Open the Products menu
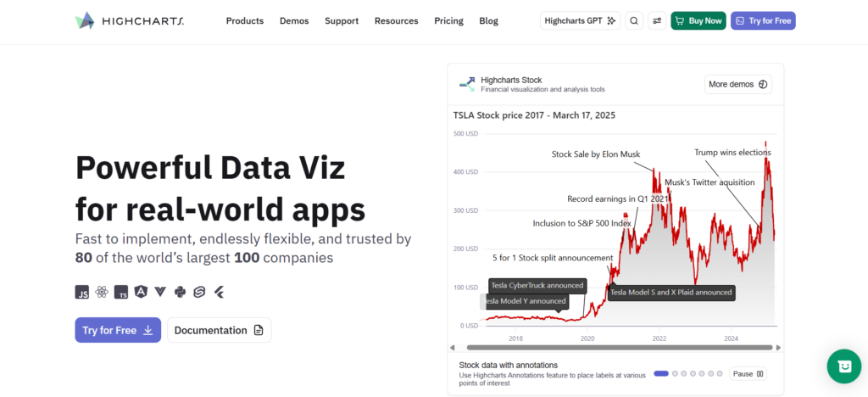This screenshot has height=397, width=868. pyautogui.click(x=245, y=21)
